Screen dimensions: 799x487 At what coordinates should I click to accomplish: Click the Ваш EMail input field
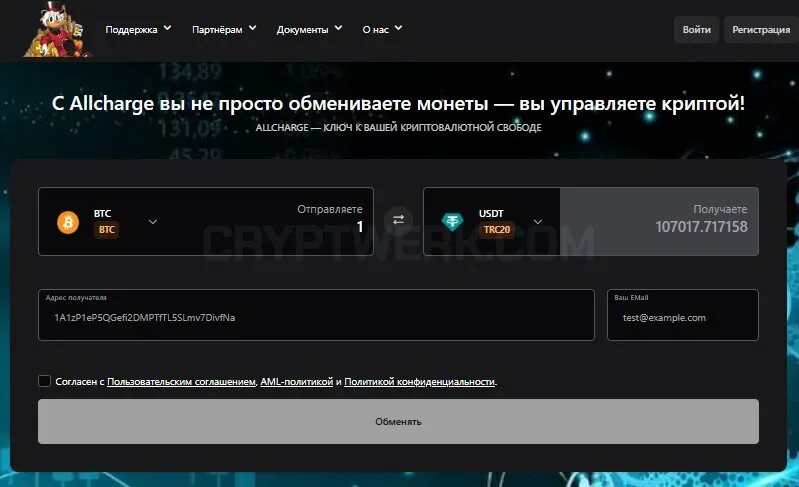tap(683, 315)
